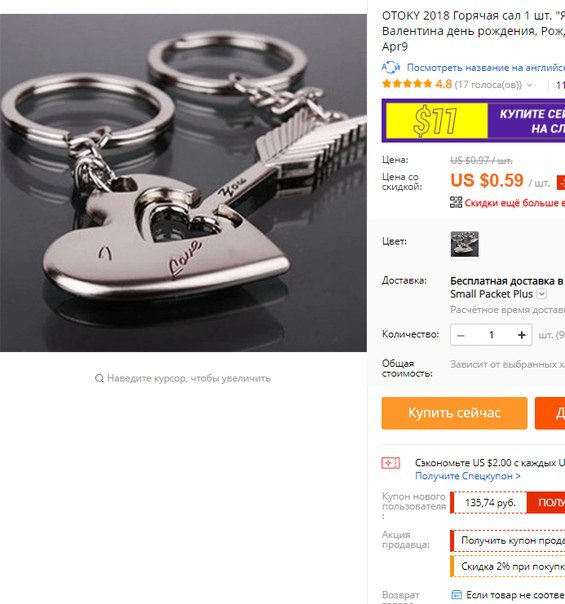Open the Получите Спецкупон link
Screen dimensions: 565x604
point(468,476)
